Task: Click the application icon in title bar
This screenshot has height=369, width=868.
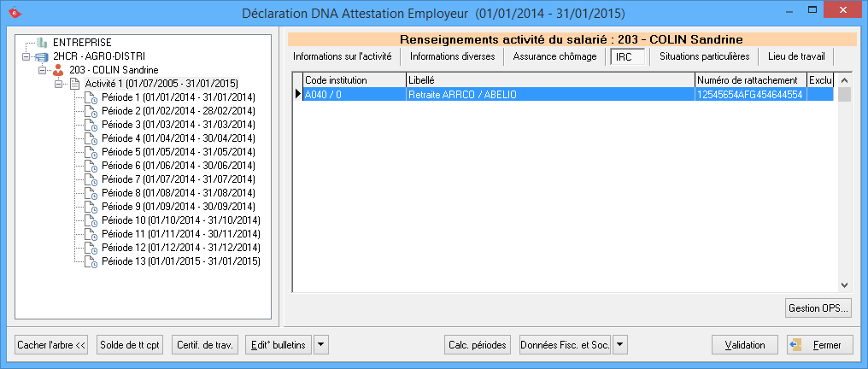Action: tap(12, 14)
